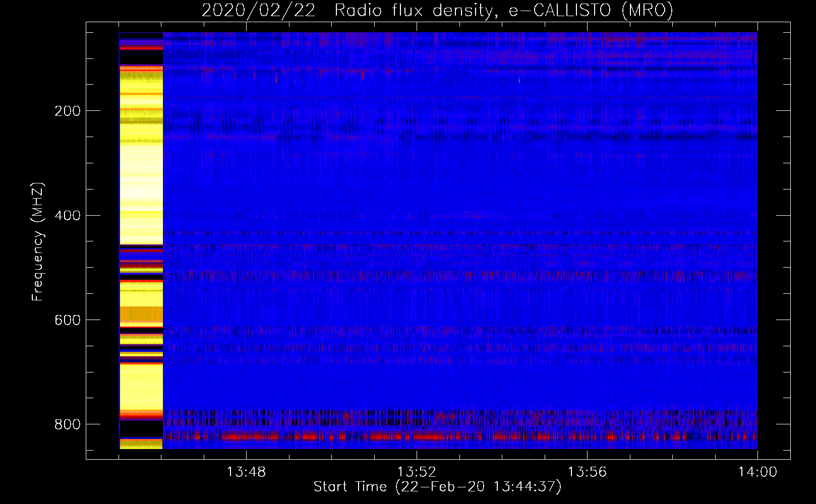Click the 13:48 time tick label
The image size is (816, 504).
[246, 472]
